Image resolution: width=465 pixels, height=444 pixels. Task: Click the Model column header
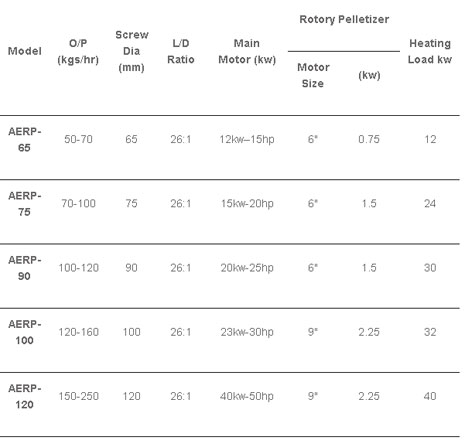(25, 51)
